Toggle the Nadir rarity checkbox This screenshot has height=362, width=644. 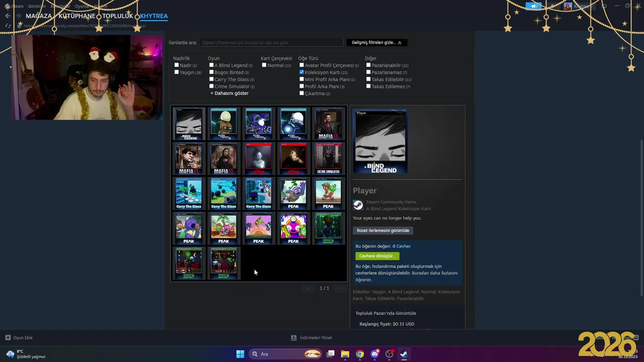177,65
